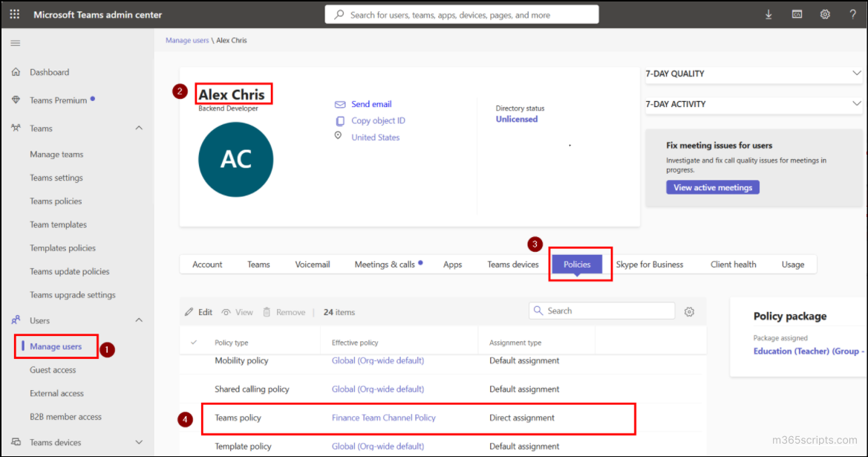
Task: Expand the Teams devices section chevron
Action: point(139,442)
